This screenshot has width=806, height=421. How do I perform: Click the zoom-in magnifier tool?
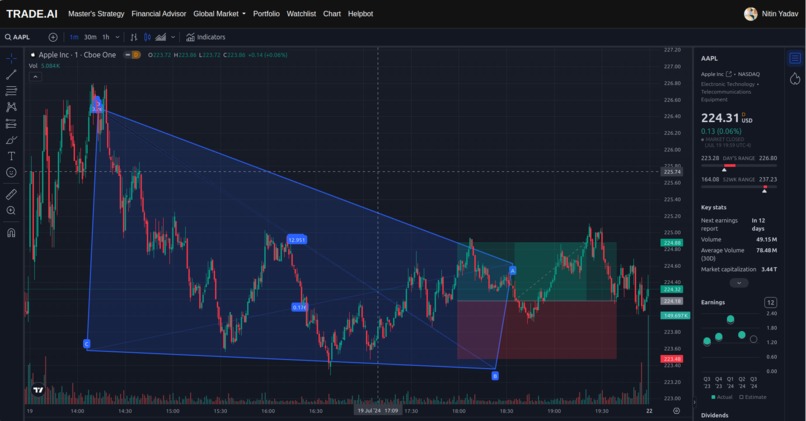(x=11, y=211)
